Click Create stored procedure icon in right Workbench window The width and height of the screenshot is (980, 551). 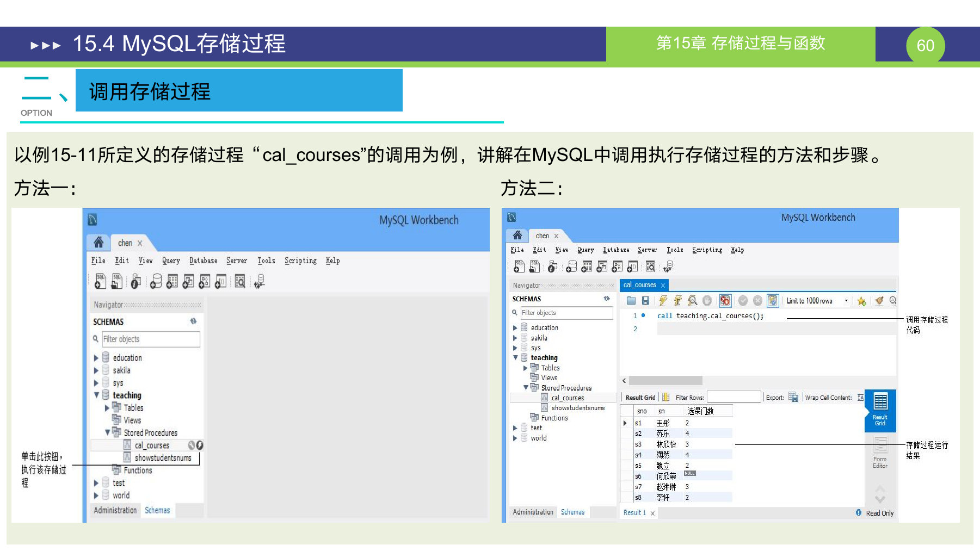[617, 266]
